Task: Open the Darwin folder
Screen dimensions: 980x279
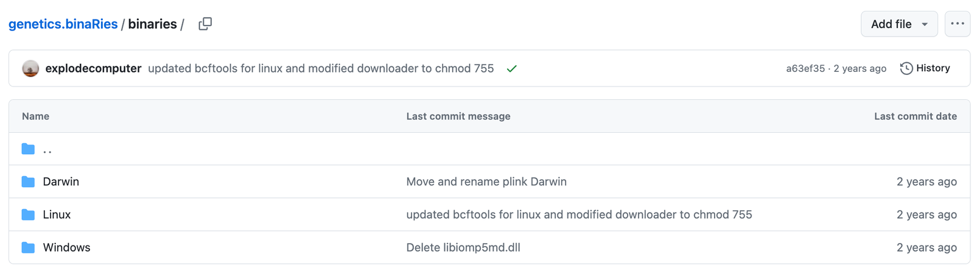Action: pyautogui.click(x=61, y=182)
